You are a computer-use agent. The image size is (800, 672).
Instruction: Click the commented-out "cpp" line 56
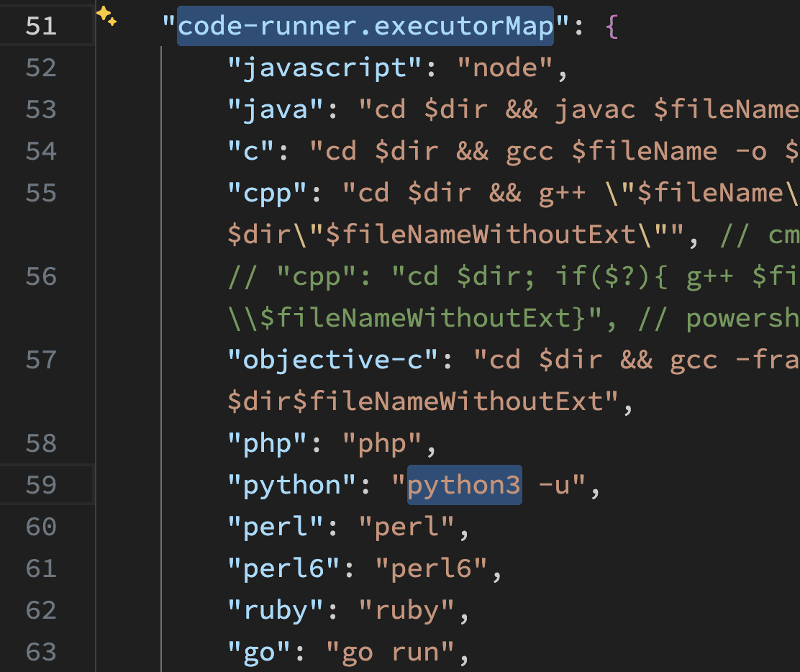tap(504, 276)
